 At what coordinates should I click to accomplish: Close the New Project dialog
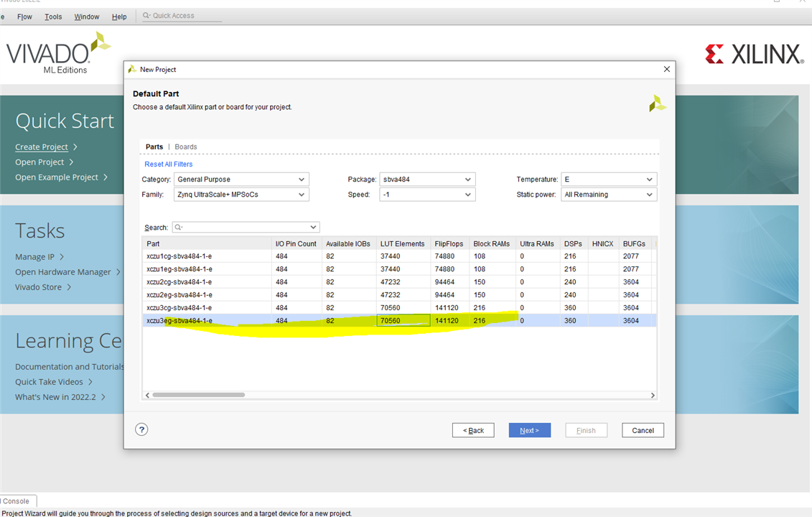point(666,70)
